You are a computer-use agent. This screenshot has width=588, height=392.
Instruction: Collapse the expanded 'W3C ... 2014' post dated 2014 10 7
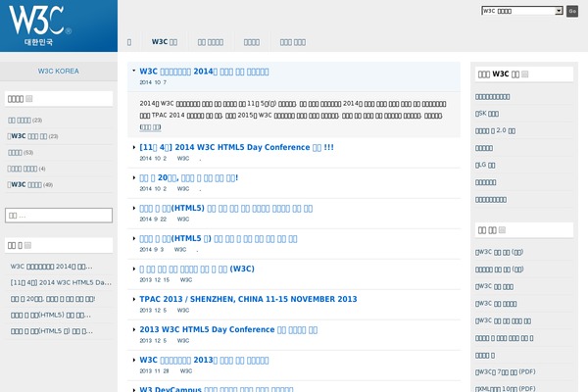pyautogui.click(x=134, y=71)
